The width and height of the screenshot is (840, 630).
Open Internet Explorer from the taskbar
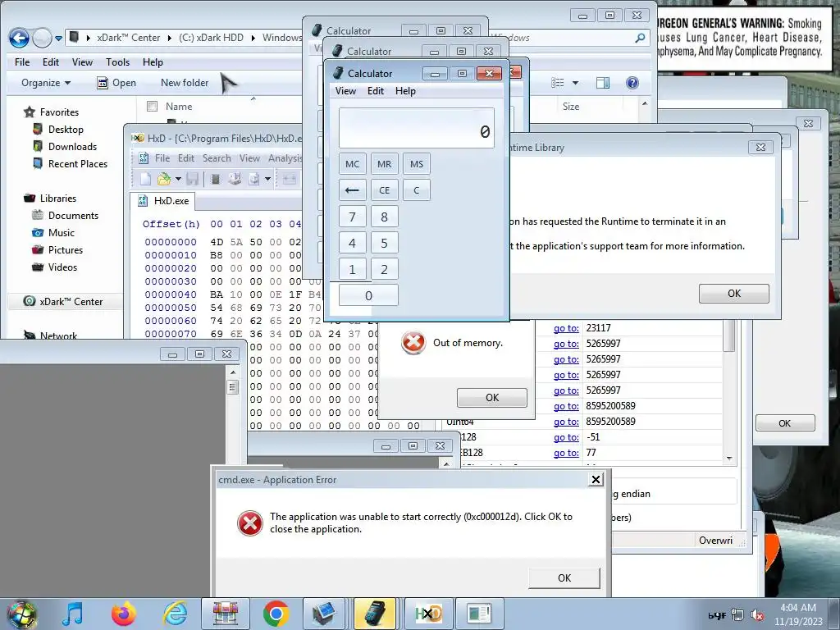pyautogui.click(x=176, y=614)
